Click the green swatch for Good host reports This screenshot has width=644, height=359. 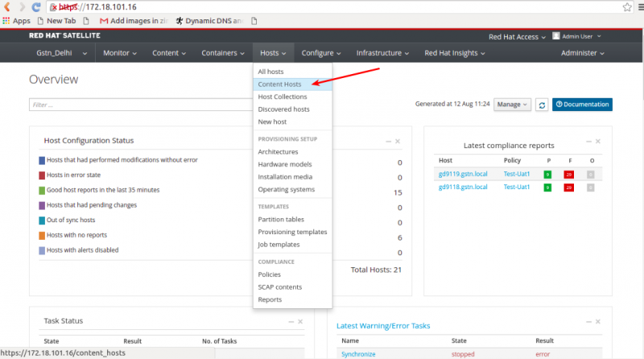click(42, 191)
